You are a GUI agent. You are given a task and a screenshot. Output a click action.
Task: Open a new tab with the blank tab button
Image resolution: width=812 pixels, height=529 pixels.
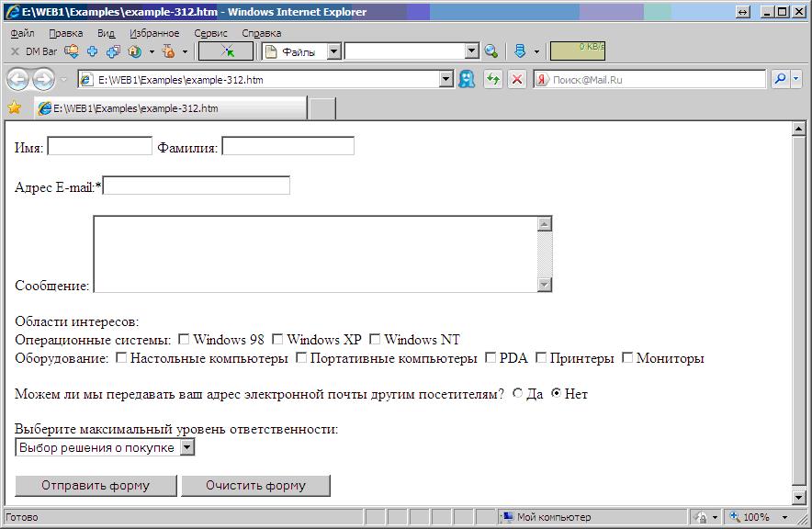click(322, 108)
